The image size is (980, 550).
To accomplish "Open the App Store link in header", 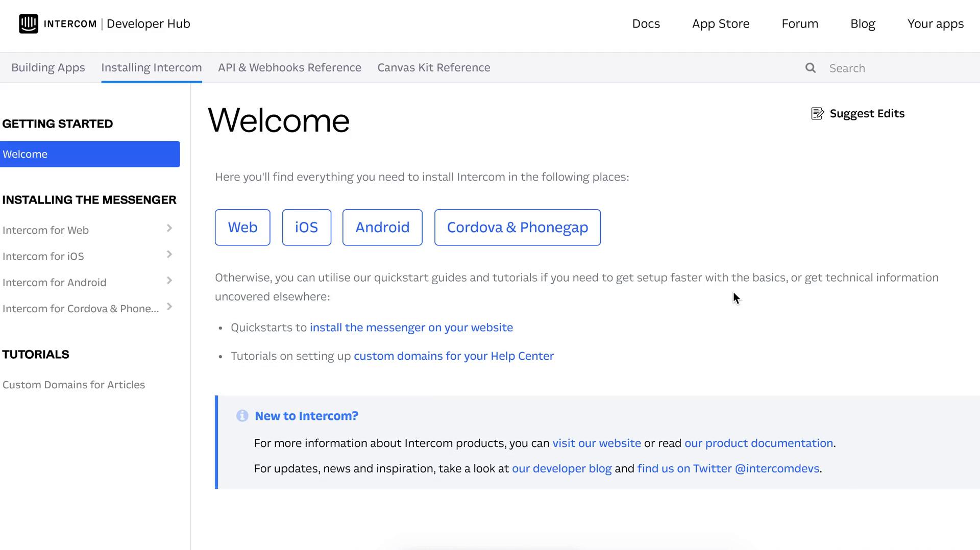I will click(721, 24).
